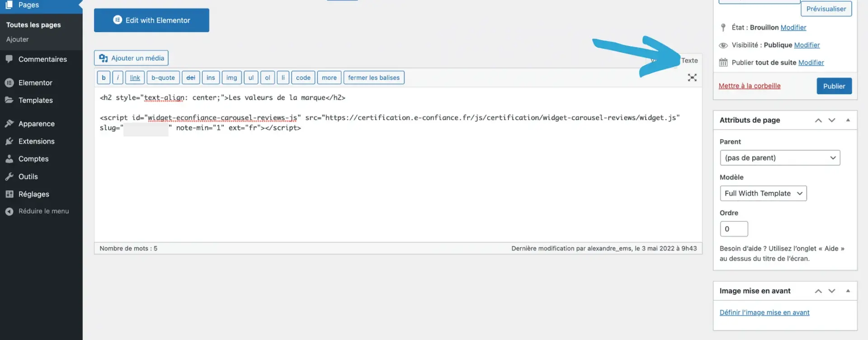Viewport: 868px width, 340px height.
Task: Insert a link tag
Action: pos(135,78)
